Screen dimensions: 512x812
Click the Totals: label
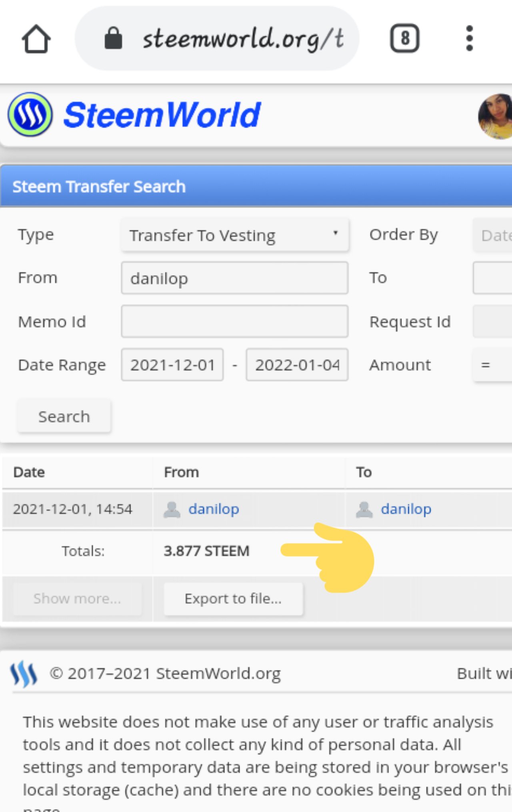(x=83, y=551)
